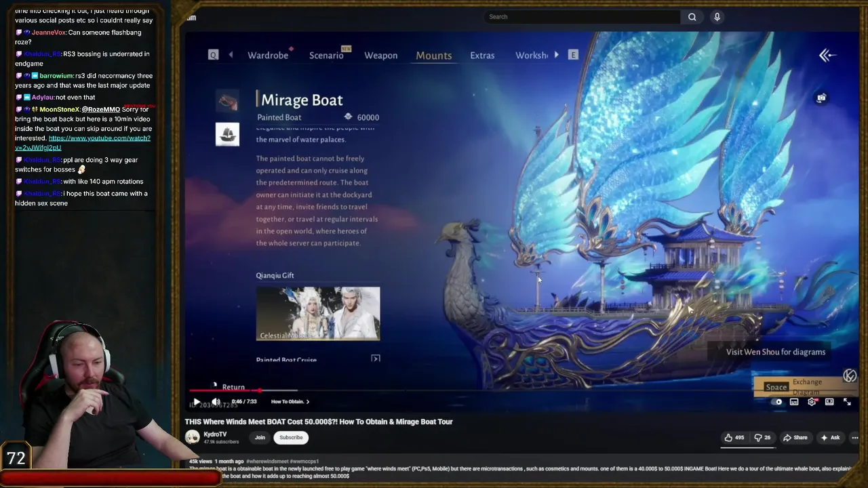Click the Painted Boat subtitle
868x488 pixels.
point(279,117)
